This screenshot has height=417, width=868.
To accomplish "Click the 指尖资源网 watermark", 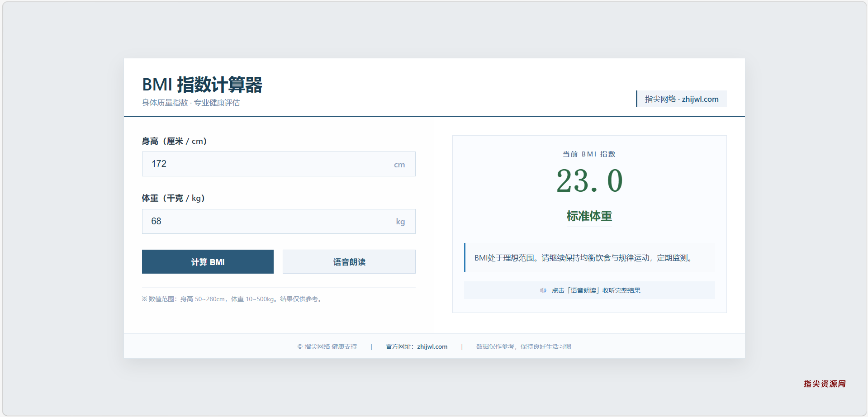I will [x=825, y=384].
